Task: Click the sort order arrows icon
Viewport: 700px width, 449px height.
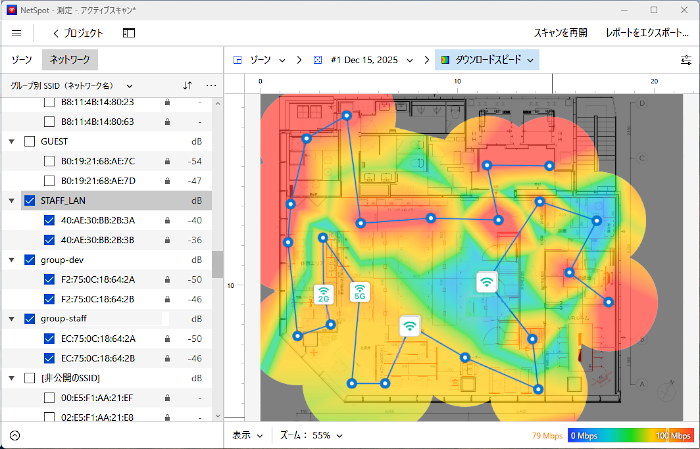Action: pyautogui.click(x=187, y=86)
